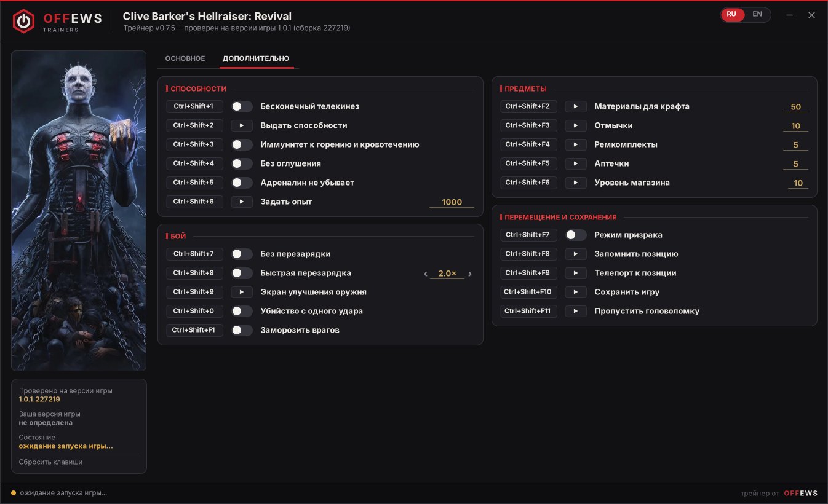The height and width of the screenshot is (504, 828).
Task: Activate the Сохранить игру play icon
Action: [x=576, y=292]
